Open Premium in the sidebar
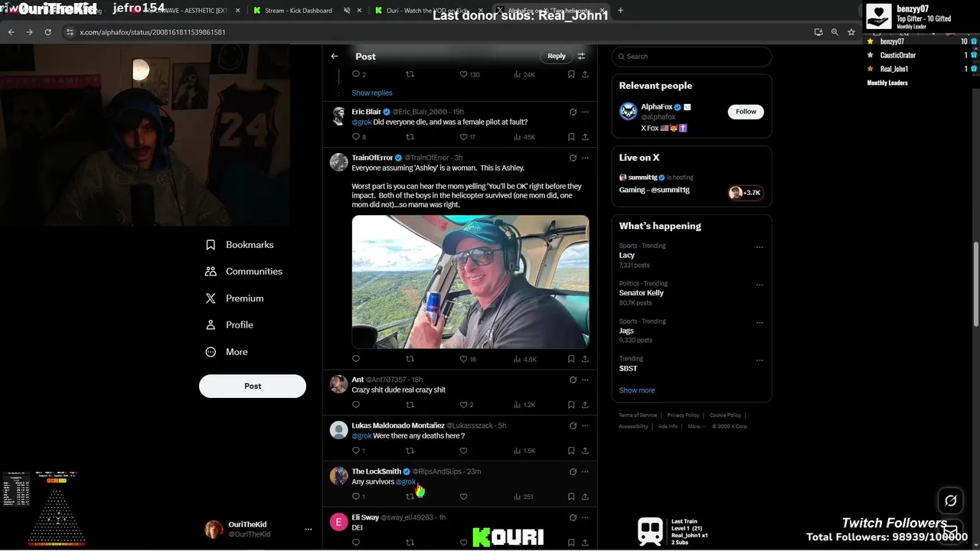Screen dimensions: 980x551 coord(234,298)
